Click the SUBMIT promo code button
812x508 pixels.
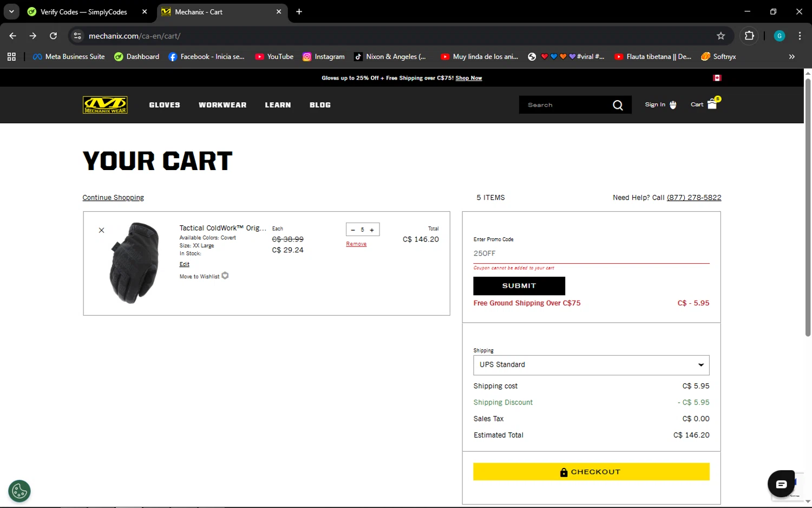pos(519,286)
